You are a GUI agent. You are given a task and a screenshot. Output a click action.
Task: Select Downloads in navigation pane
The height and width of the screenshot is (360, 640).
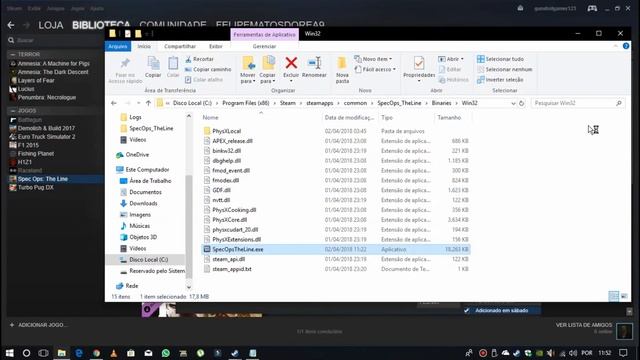coord(143,203)
